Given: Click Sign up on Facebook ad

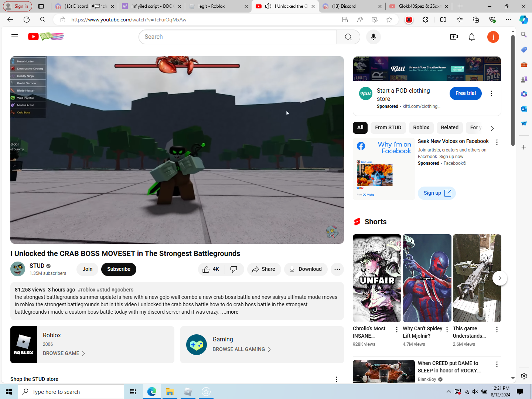Looking at the screenshot, I should [x=437, y=193].
